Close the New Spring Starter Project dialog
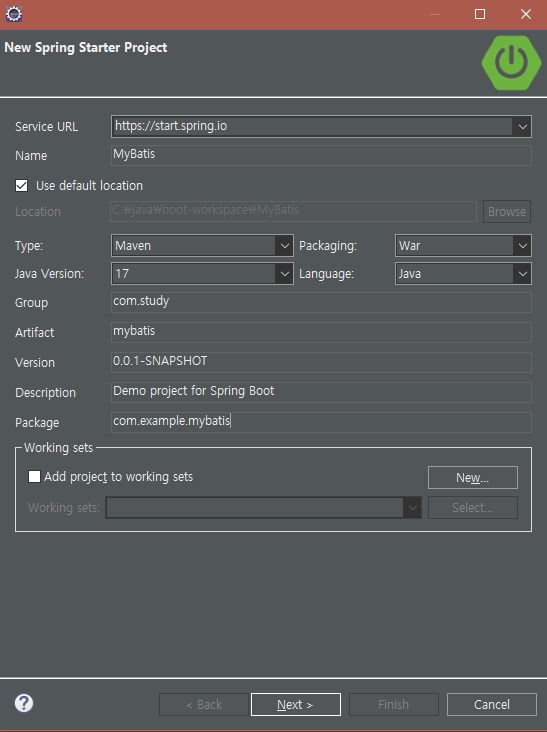 pos(526,14)
